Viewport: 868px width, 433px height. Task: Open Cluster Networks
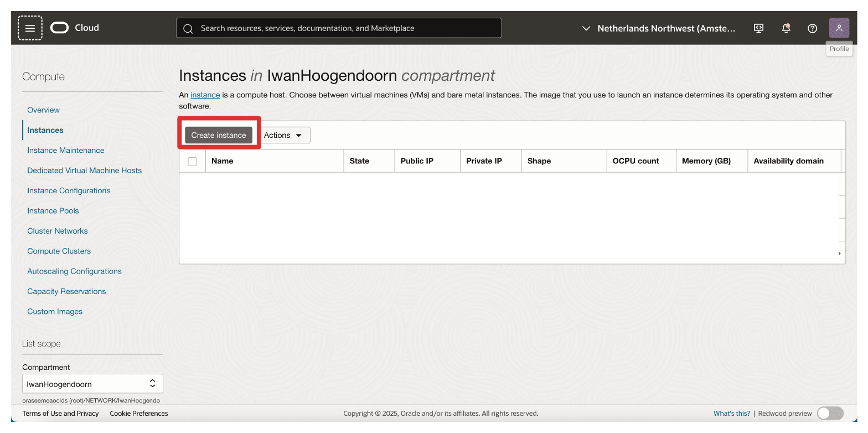58,231
